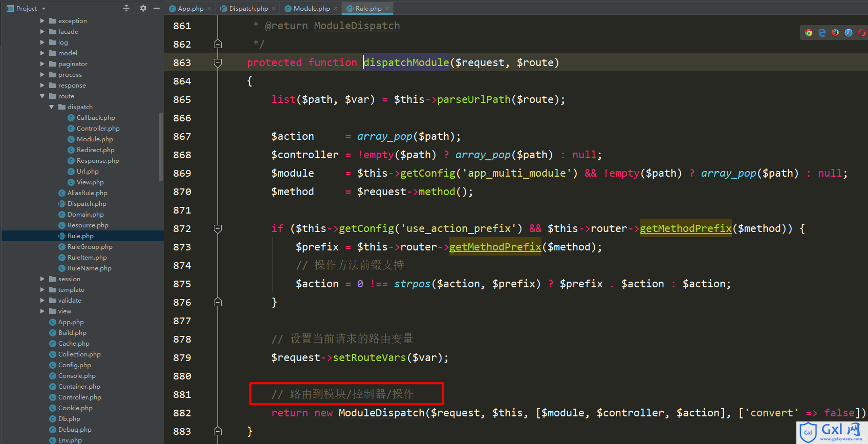Screen dimensions: 868x444
Task: Expand the exception folder
Action: [42, 21]
